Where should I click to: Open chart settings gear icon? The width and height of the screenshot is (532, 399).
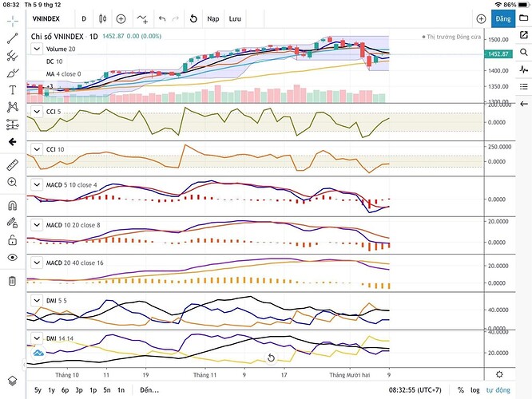point(499,374)
